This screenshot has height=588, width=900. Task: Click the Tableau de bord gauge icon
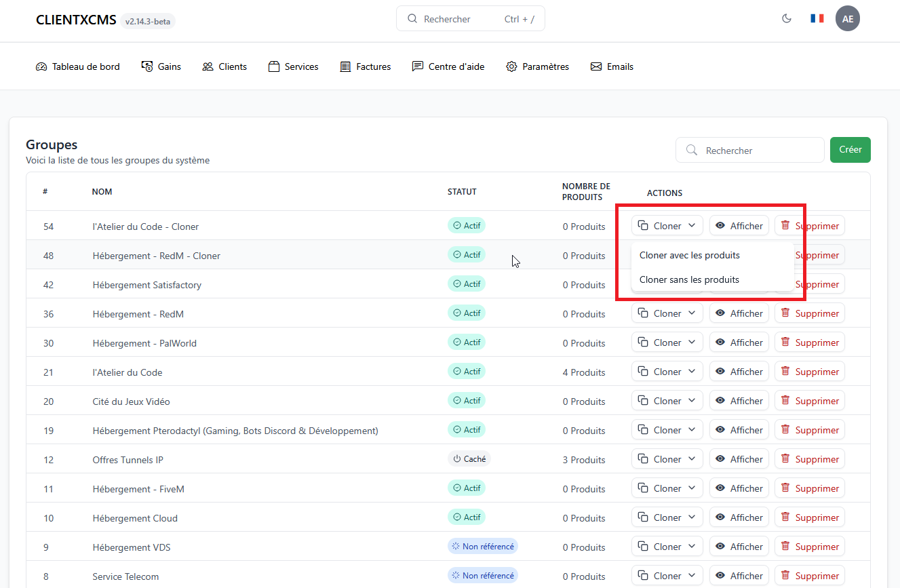click(41, 66)
